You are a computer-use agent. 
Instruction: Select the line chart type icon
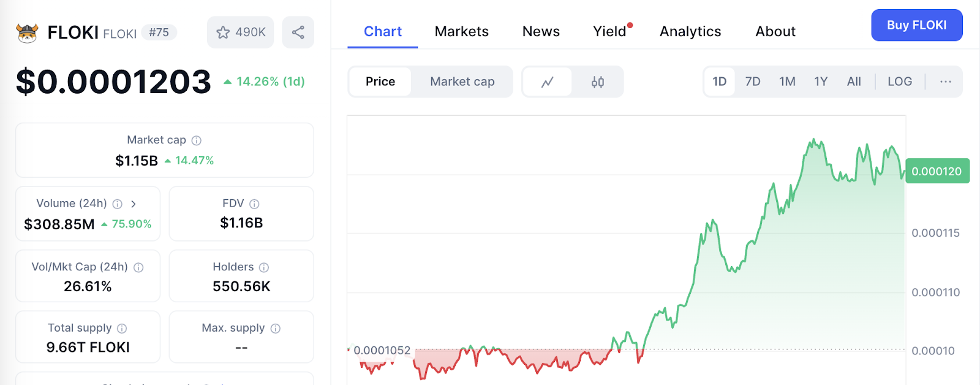pos(548,82)
